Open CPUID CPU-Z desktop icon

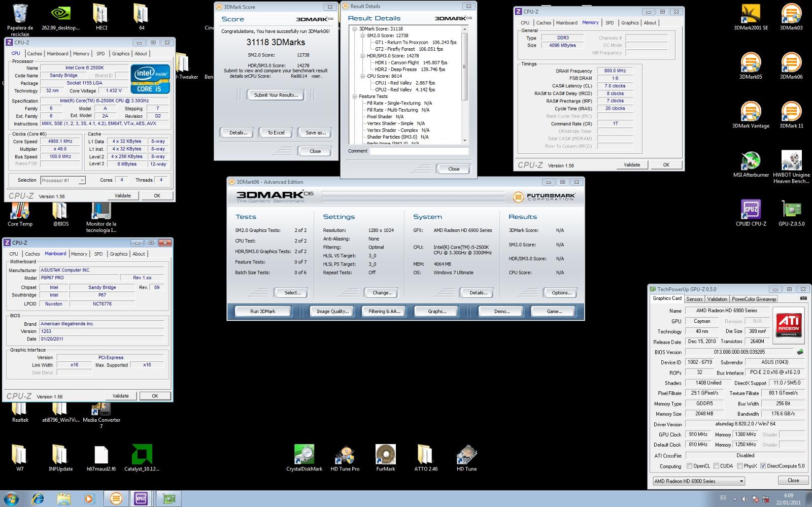click(x=751, y=212)
